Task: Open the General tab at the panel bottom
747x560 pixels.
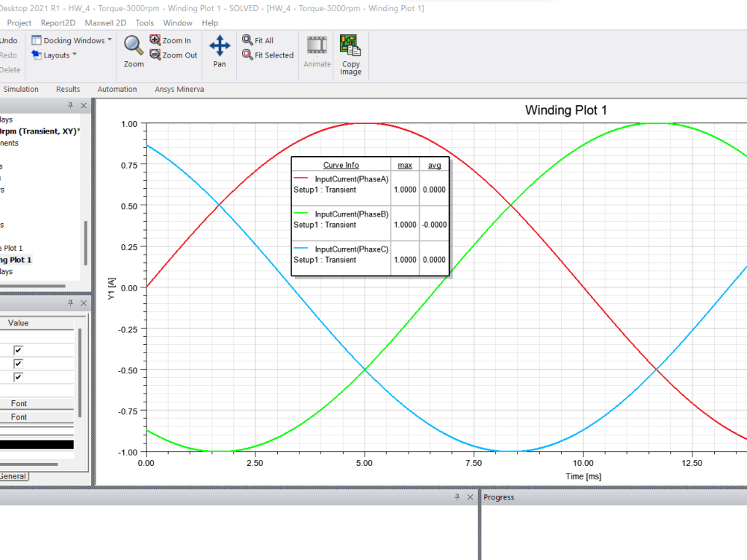Action: 13,476
